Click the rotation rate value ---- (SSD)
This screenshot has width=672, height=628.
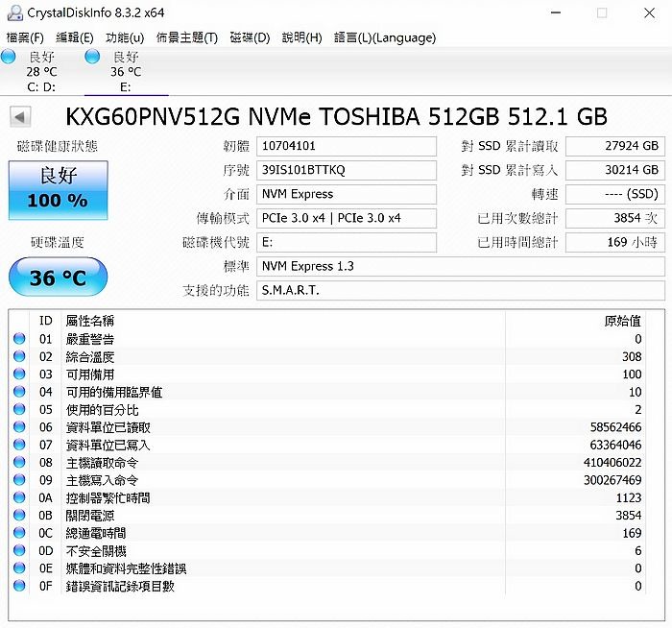pos(615,194)
